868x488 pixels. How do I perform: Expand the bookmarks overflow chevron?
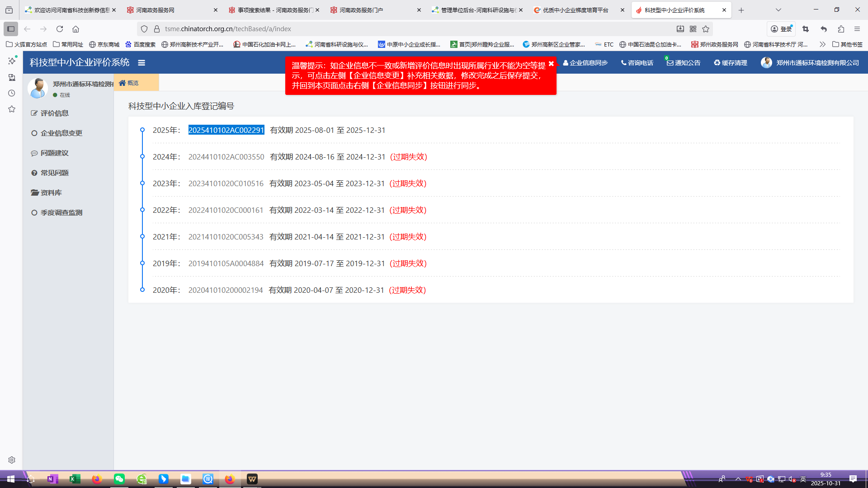(x=822, y=44)
